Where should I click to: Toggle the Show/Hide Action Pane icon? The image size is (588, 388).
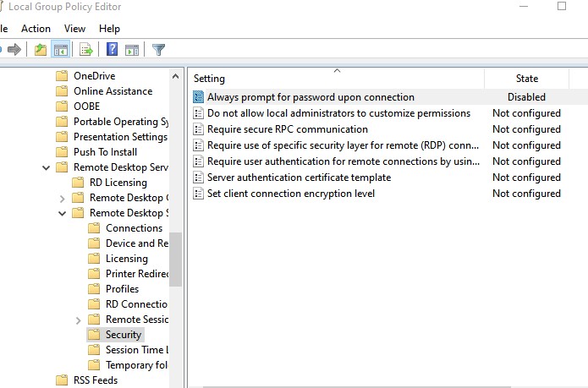(132, 50)
